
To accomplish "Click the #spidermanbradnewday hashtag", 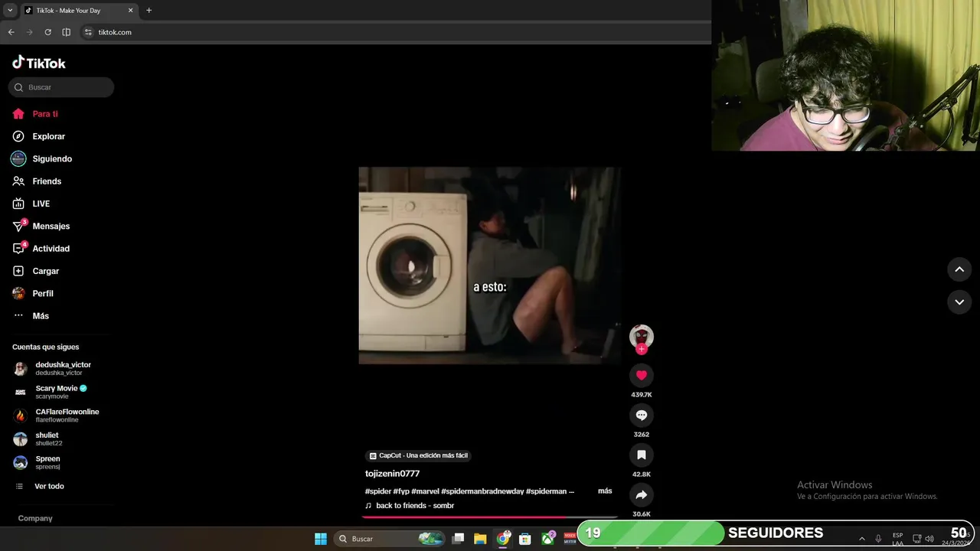I will pos(482,491).
